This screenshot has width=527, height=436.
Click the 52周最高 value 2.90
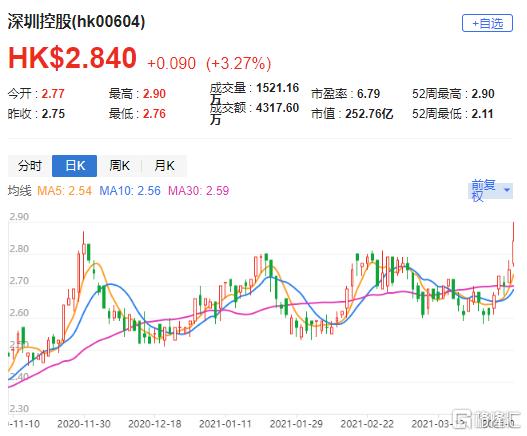(x=483, y=94)
